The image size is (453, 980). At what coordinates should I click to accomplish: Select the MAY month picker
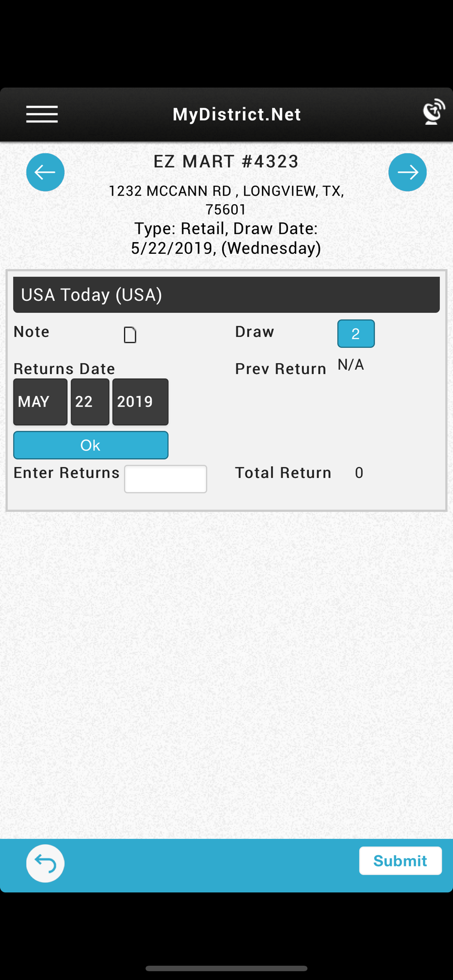(x=40, y=402)
